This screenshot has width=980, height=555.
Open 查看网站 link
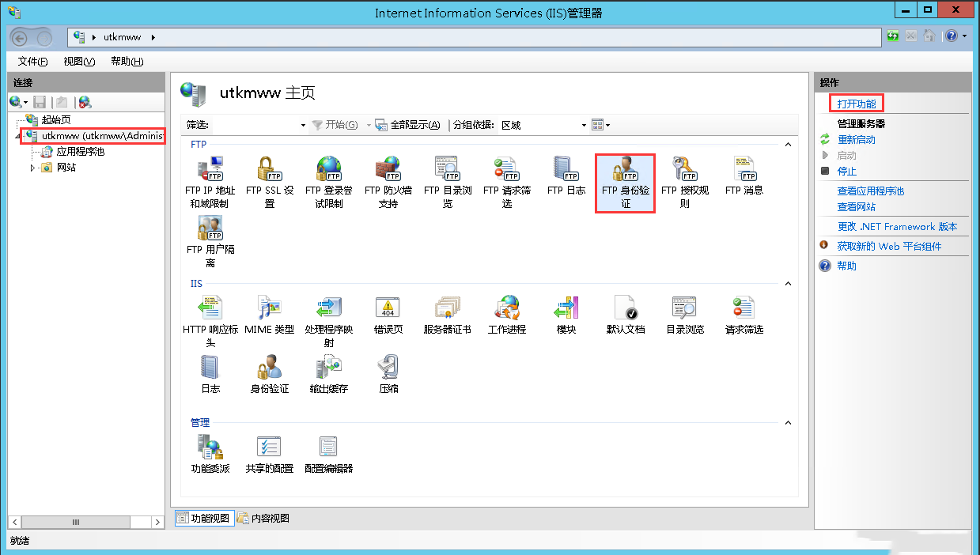[857, 206]
